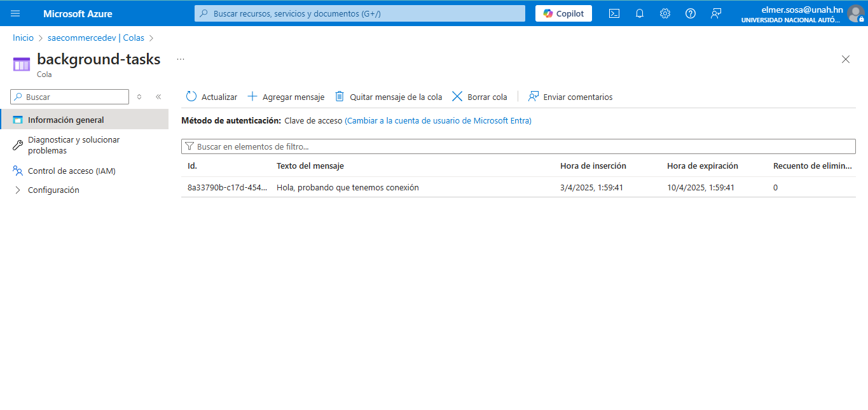
Task: Open the Azure Cloud Shell
Action: pyautogui.click(x=614, y=13)
